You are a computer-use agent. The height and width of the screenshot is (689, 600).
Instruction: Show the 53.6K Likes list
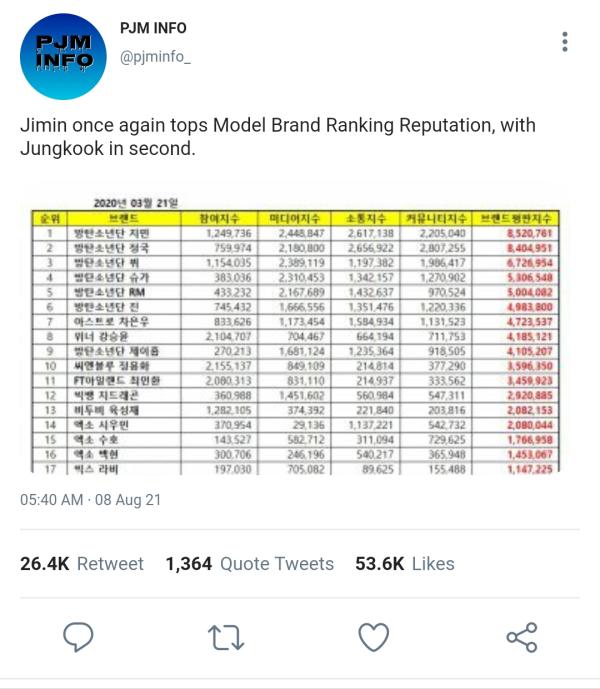point(404,564)
